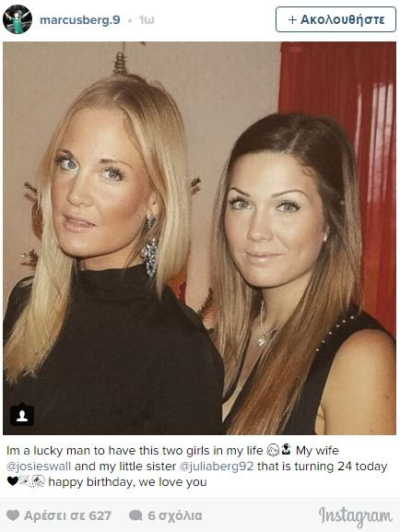This screenshot has width=400, height=532.
Task: Click the heart like icon
Action: click(13, 515)
